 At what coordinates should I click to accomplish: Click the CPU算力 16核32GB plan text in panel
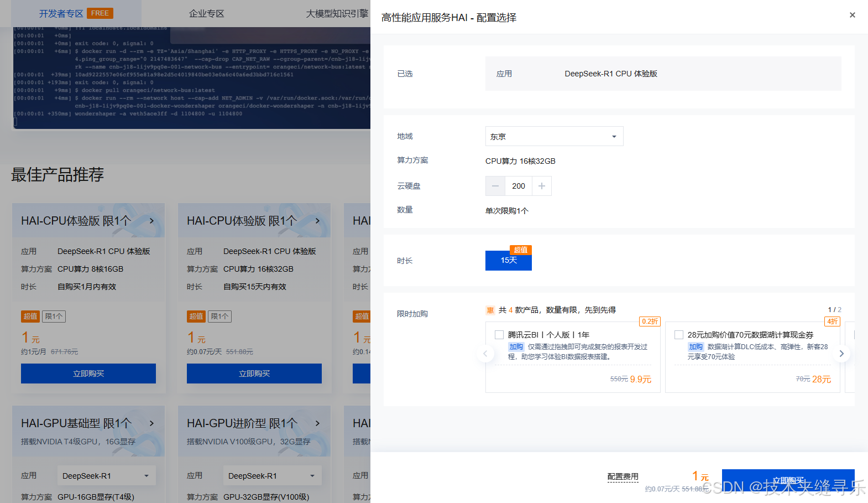(520, 161)
